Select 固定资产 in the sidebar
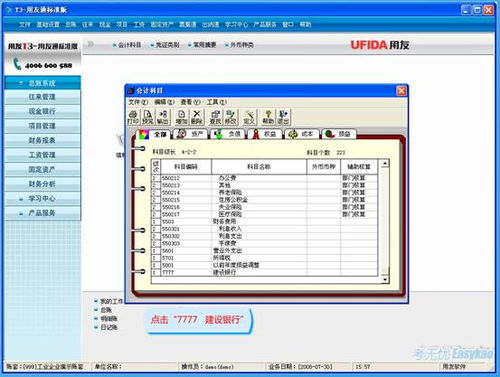 click(42, 169)
